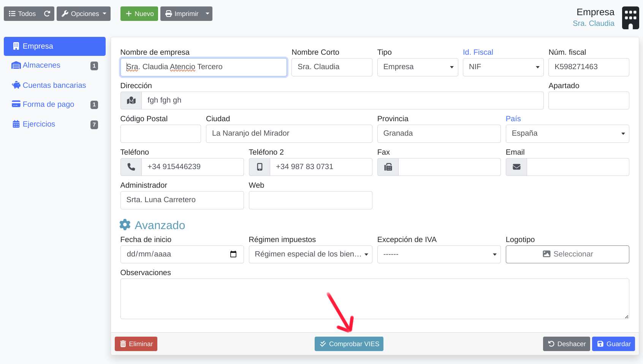Click the Provincia field

[x=439, y=134]
